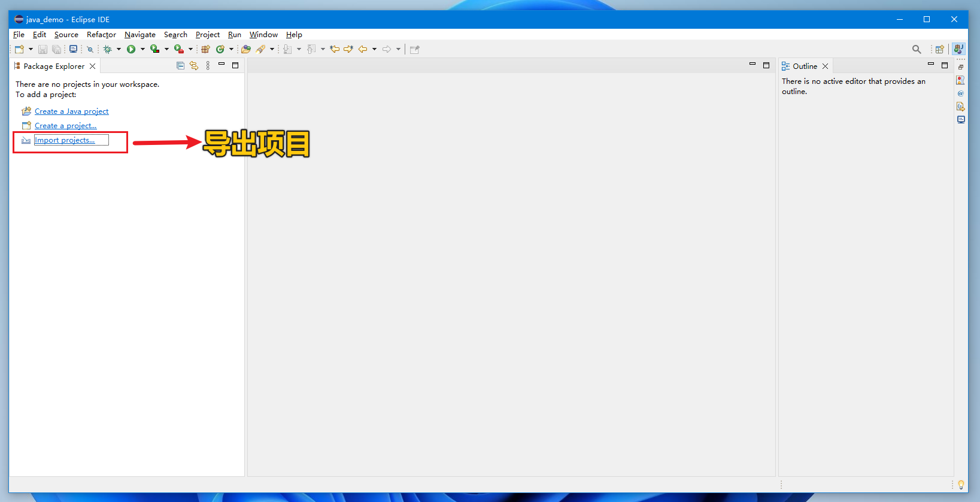Open the minimized Declaration view icon
The width and height of the screenshot is (980, 502).
tap(961, 107)
